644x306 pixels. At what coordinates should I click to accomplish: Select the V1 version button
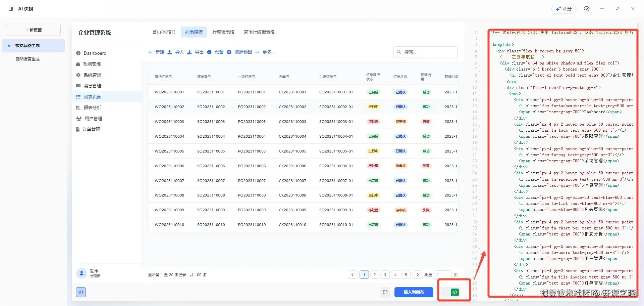81,292
